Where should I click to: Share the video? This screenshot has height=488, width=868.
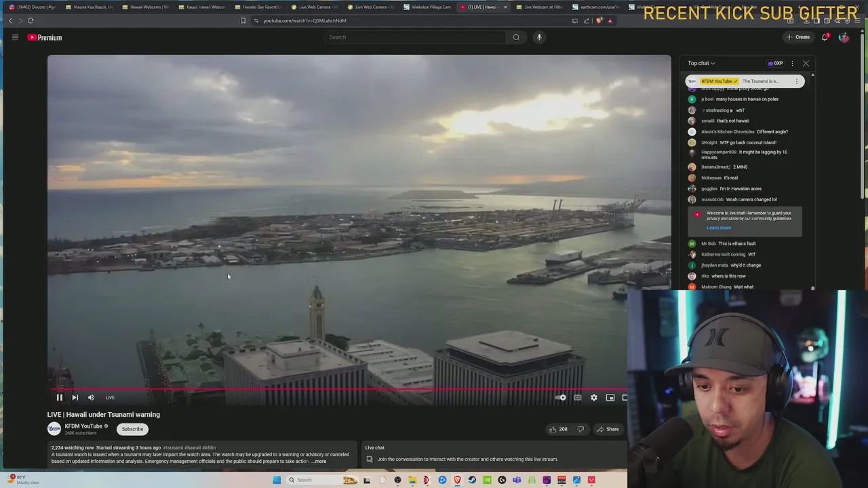click(608, 429)
